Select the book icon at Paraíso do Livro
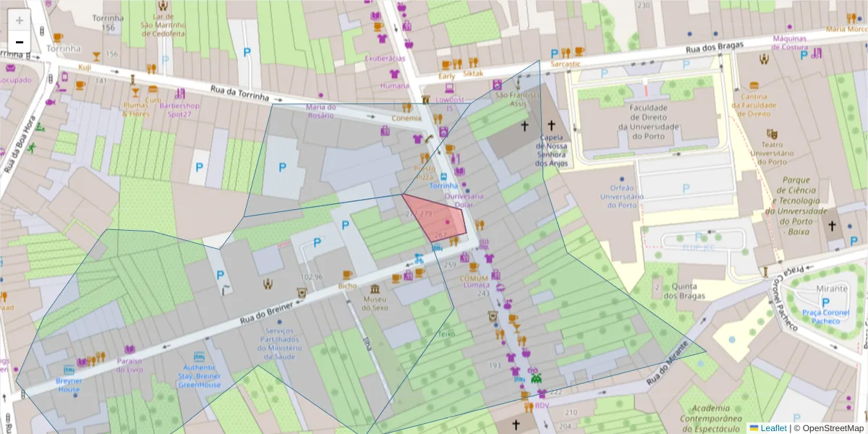Image resolution: width=868 pixels, height=434 pixels. click(129, 349)
